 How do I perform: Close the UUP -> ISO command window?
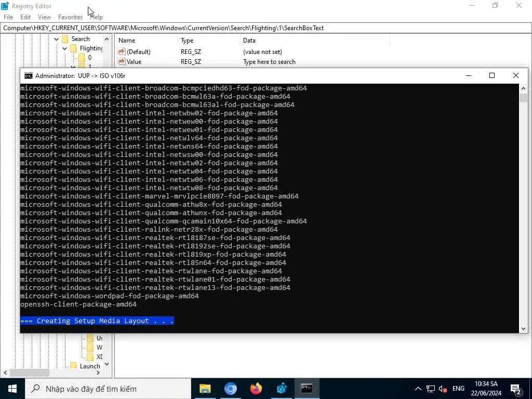[x=516, y=76]
